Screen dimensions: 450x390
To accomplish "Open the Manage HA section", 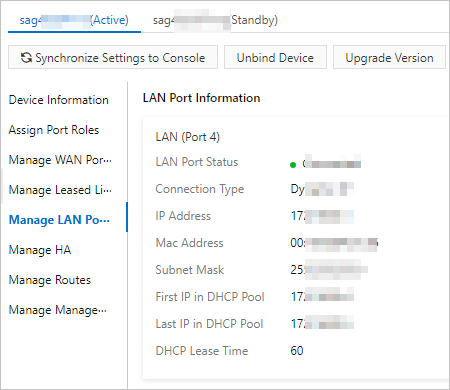I will [40, 250].
